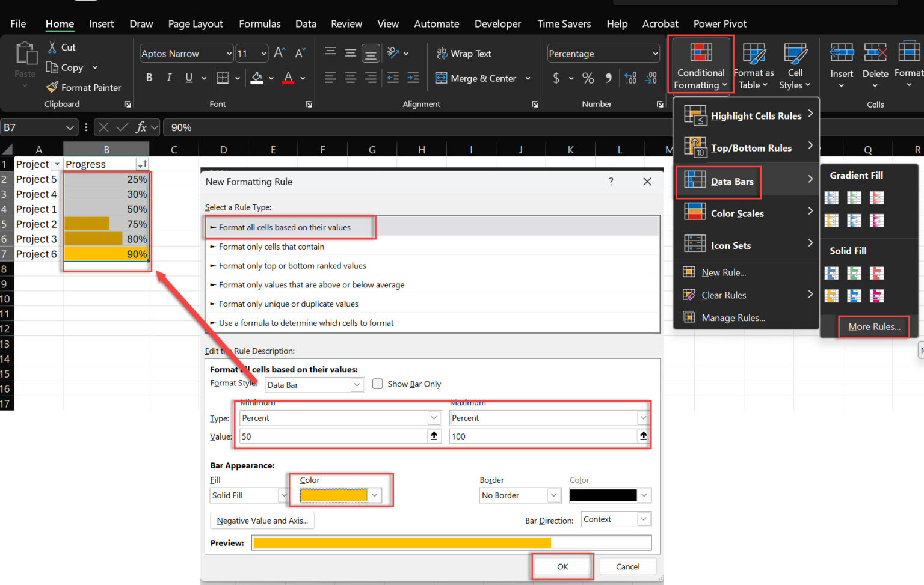This screenshot has width=924, height=585.
Task: Open the Developer ribbon tab
Action: pos(497,23)
